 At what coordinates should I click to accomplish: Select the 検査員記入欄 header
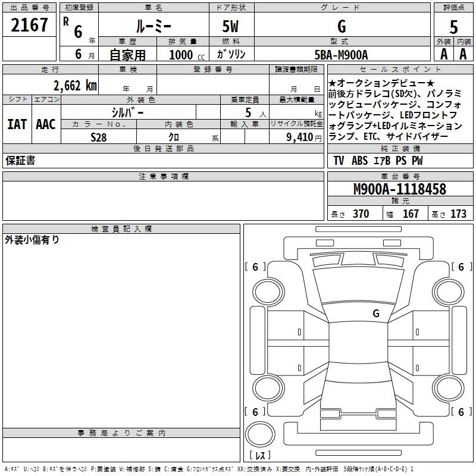click(x=121, y=229)
